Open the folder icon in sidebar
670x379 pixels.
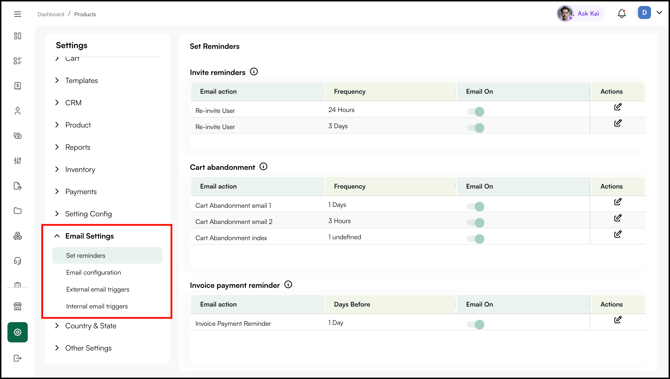tap(18, 211)
